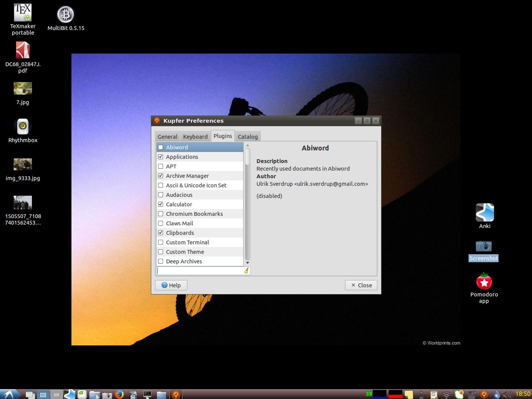Image resolution: width=532 pixels, height=399 pixels.
Task: Switch to the Keyboard tab
Action: 195,137
